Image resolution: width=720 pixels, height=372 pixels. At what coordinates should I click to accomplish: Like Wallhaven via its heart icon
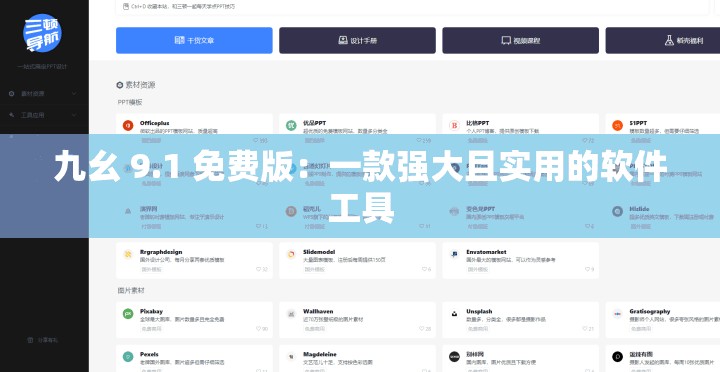point(422,329)
